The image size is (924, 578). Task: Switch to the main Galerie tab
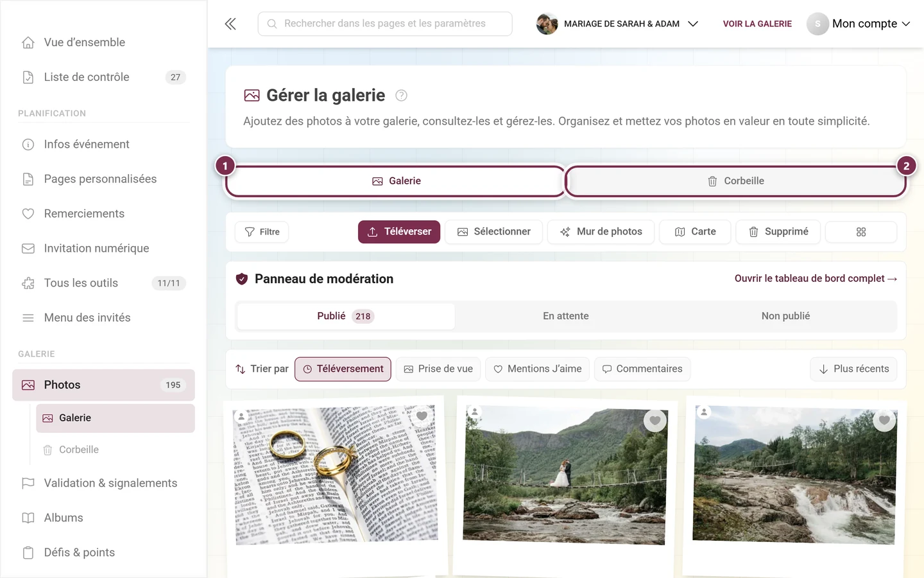point(396,181)
